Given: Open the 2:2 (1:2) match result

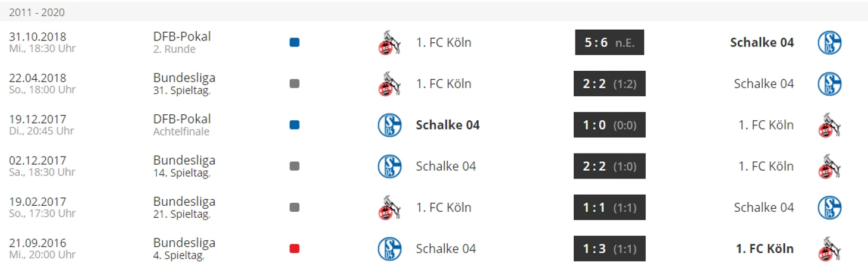Looking at the screenshot, I should point(609,84).
